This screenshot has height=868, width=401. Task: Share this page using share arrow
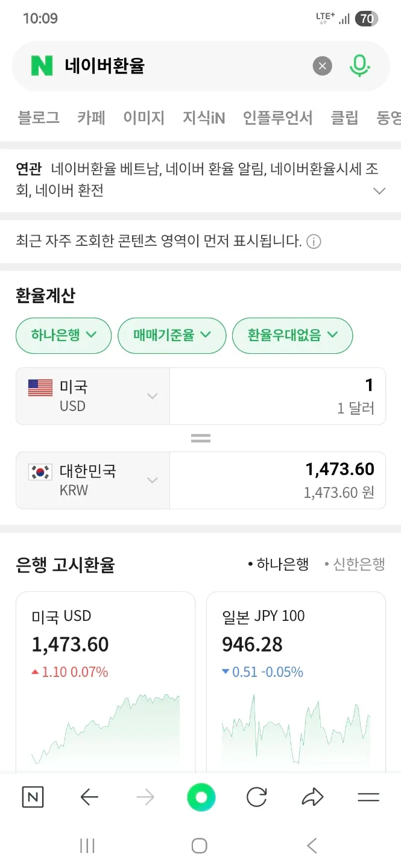pos(312,797)
